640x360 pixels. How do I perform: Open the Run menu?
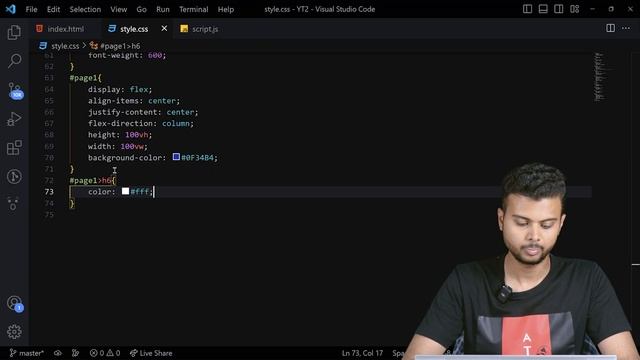pos(162,9)
